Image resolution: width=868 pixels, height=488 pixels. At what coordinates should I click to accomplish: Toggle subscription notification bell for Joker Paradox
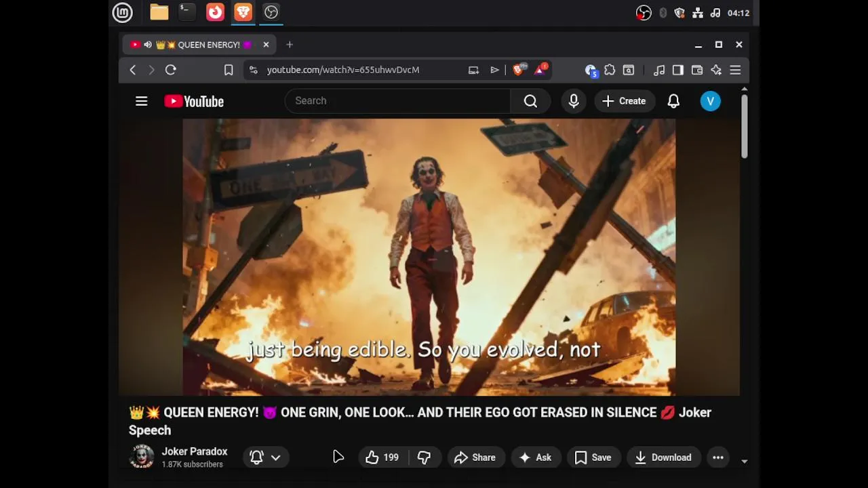[256, 457]
